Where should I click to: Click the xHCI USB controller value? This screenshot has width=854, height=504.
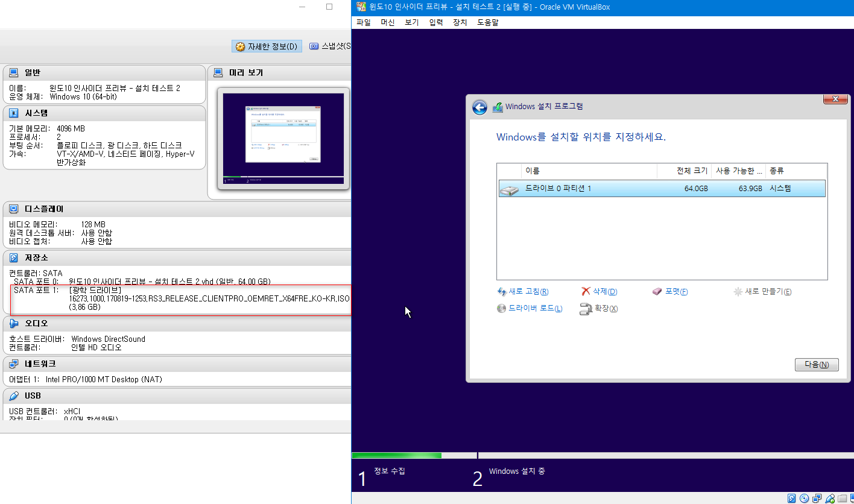pos(72,412)
